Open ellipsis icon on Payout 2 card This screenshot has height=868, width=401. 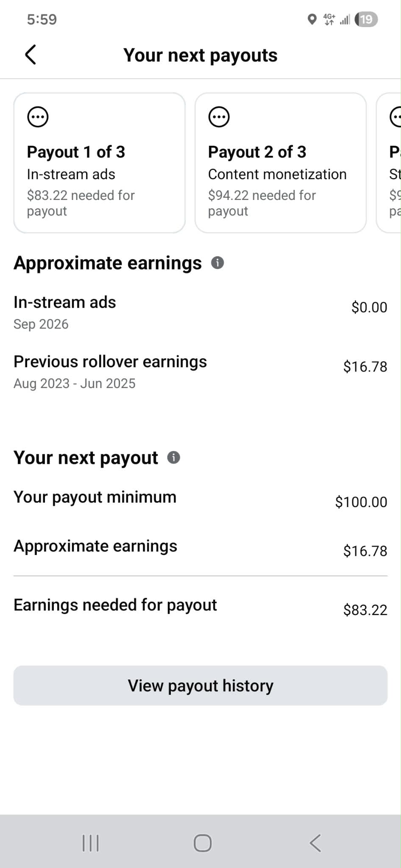[219, 116]
